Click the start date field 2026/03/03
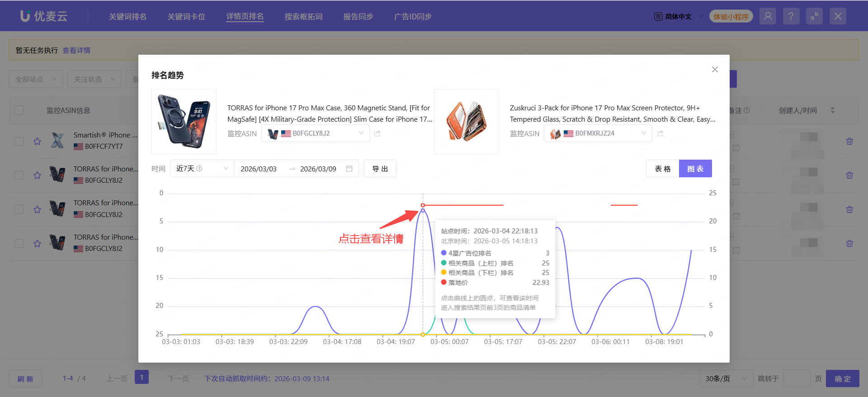This screenshot has width=868, height=397. (259, 169)
